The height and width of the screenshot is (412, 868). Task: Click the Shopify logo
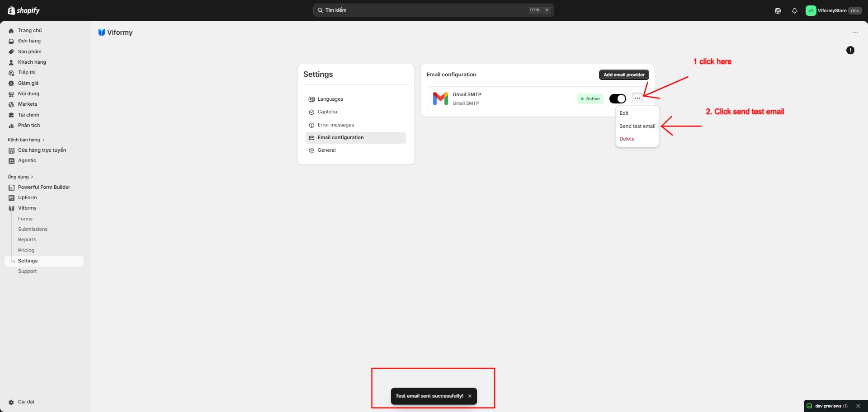[x=24, y=10]
